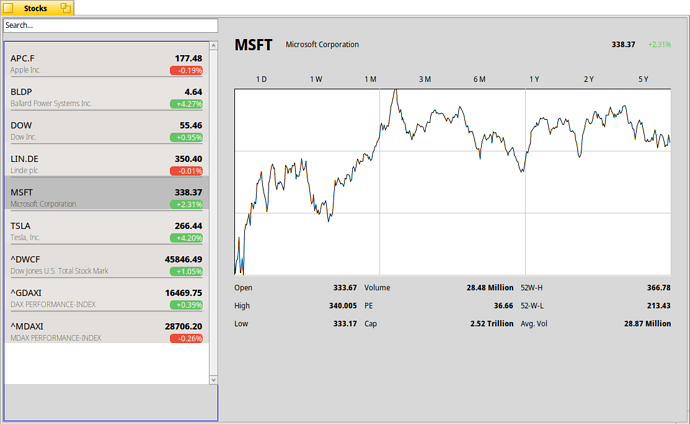
Task: Select the ^DWCF Dow Jones row
Action: (x=107, y=260)
